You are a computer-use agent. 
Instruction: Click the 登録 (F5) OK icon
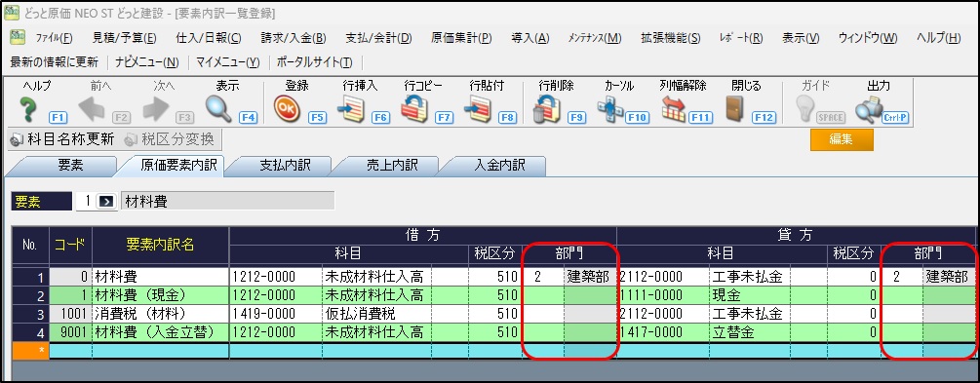[288, 110]
